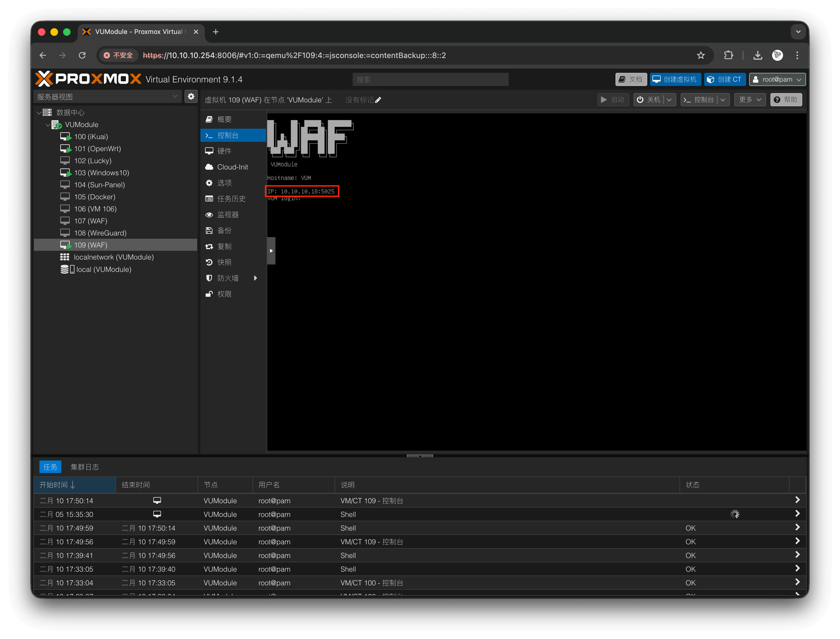Expand the Firewall (防火墙) submenu arrow
Image resolution: width=840 pixels, height=639 pixels.
[256, 278]
